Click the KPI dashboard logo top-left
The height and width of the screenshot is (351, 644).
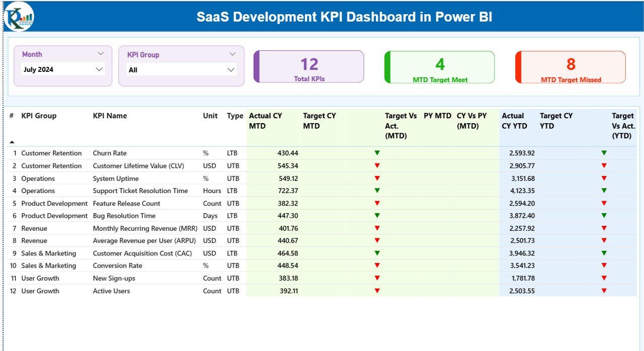(x=18, y=17)
